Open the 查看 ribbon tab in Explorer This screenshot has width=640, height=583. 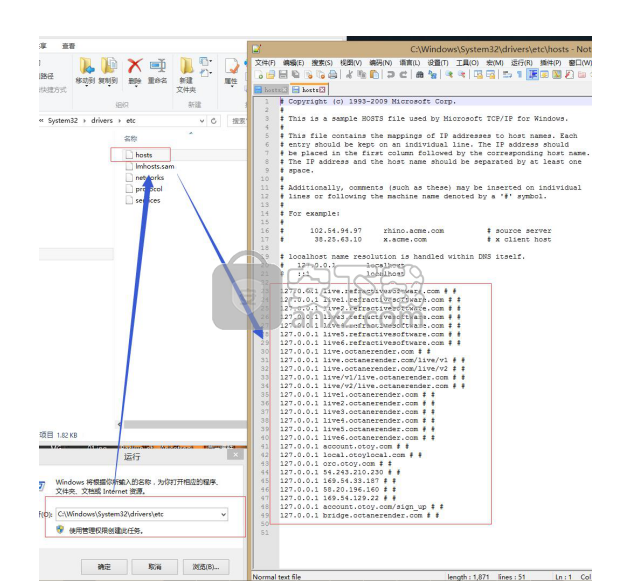(69, 46)
